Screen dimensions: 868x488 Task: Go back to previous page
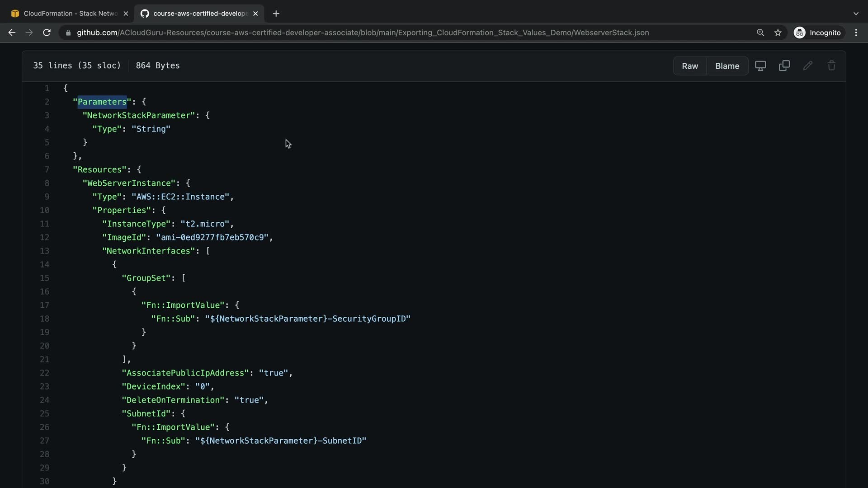pos(12,33)
